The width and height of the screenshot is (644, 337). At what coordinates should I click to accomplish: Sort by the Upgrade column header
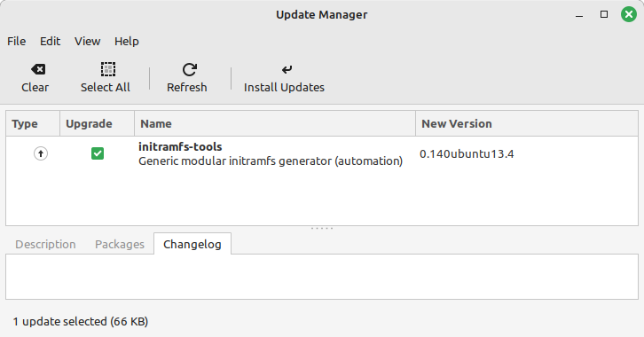pyautogui.click(x=98, y=123)
